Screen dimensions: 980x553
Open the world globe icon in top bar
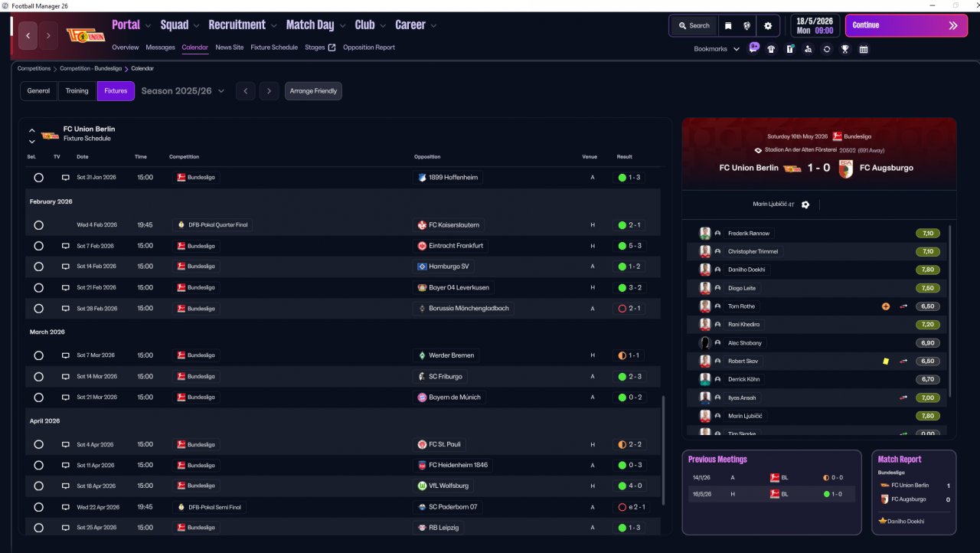tap(746, 25)
